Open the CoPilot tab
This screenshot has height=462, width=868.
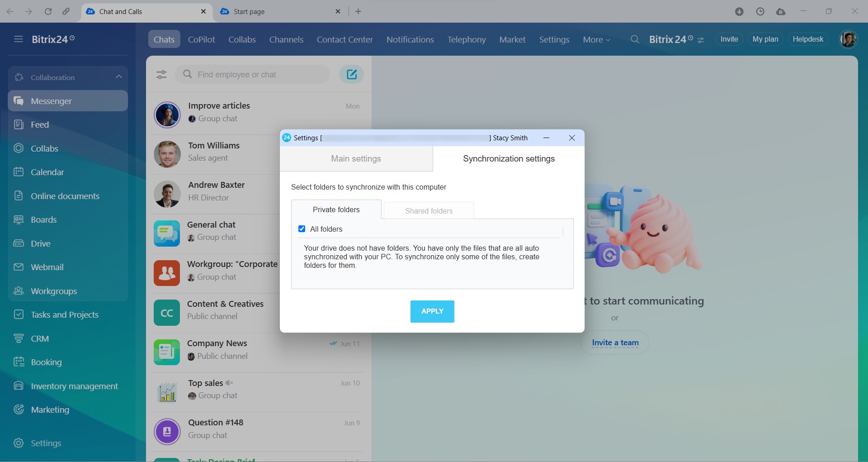click(x=202, y=39)
